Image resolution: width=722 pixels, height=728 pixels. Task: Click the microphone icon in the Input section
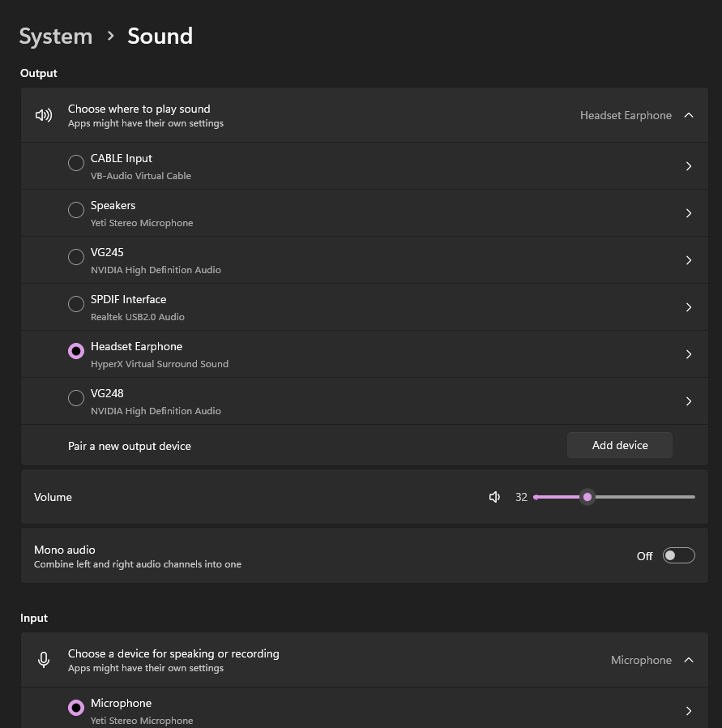[x=43, y=659]
